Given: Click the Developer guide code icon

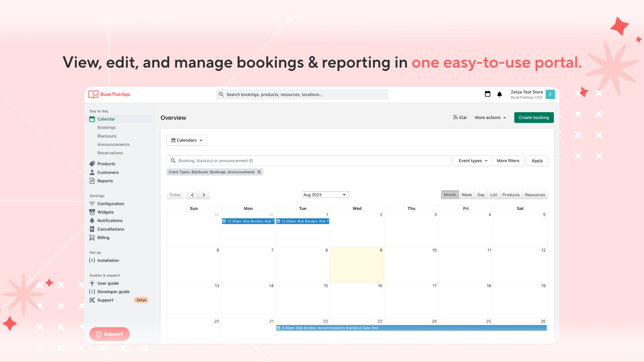Looking at the screenshot, I should click(x=92, y=292).
